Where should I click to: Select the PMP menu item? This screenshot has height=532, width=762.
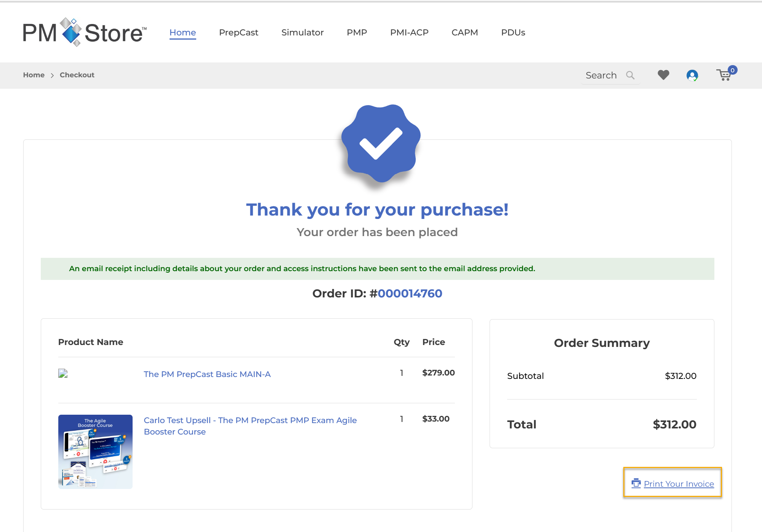pos(357,33)
